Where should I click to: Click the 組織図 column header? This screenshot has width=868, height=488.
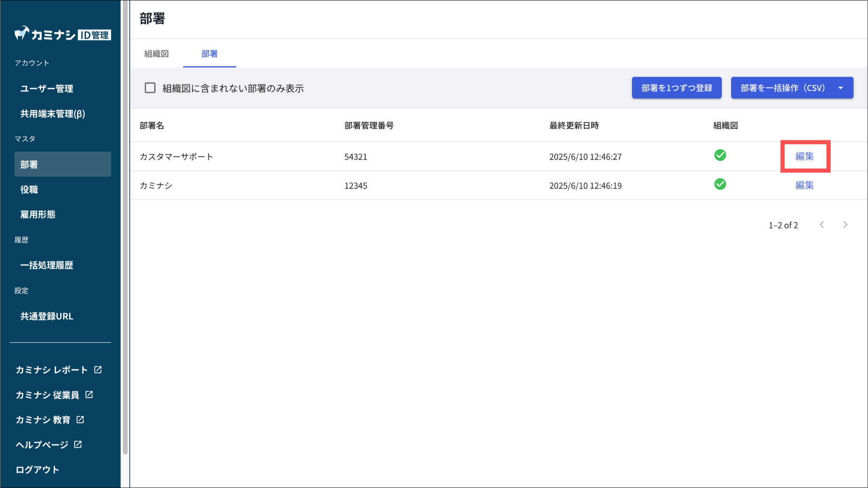tap(726, 125)
